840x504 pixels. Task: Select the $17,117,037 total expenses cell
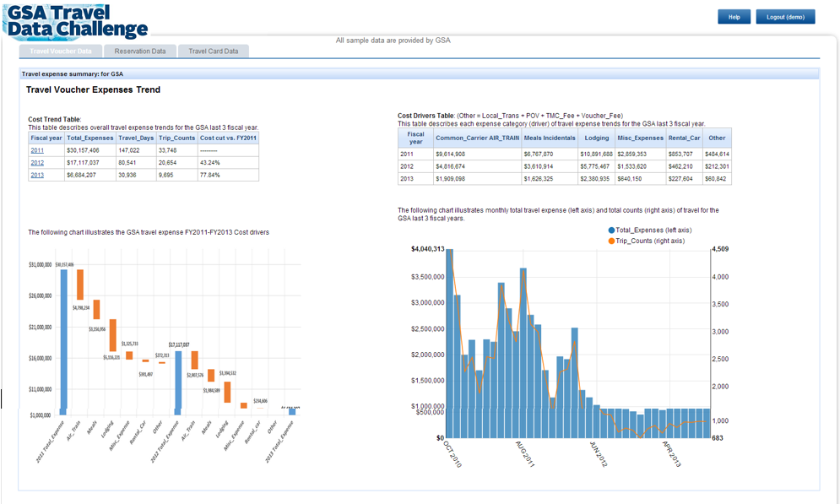tap(90, 163)
